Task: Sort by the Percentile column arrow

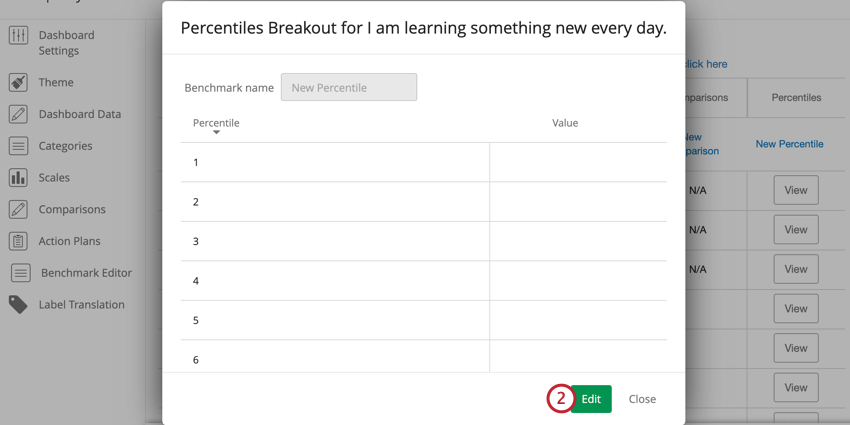Action: 216,132
